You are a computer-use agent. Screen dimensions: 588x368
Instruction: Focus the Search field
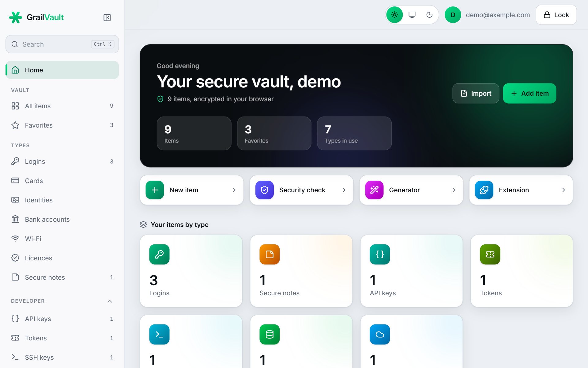point(62,44)
